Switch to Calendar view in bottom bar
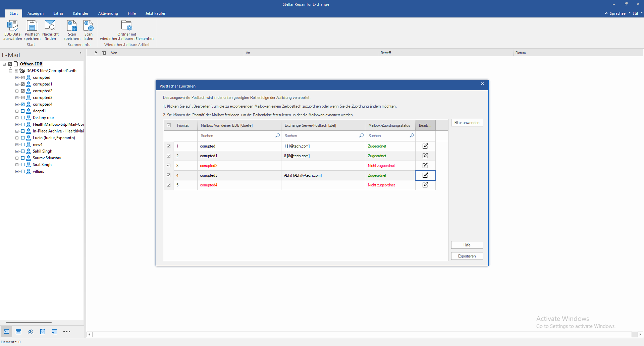This screenshot has width=644, height=346. click(x=18, y=332)
